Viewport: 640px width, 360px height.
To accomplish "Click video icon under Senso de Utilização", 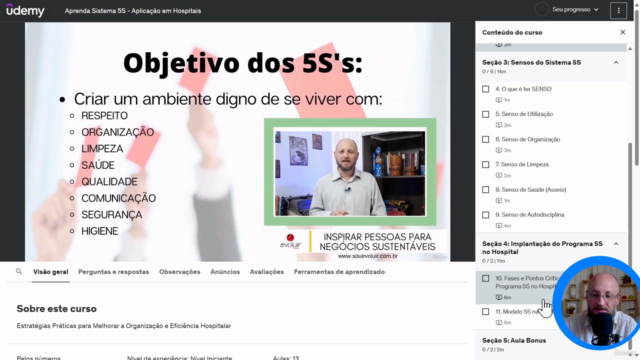I will coord(499,125).
